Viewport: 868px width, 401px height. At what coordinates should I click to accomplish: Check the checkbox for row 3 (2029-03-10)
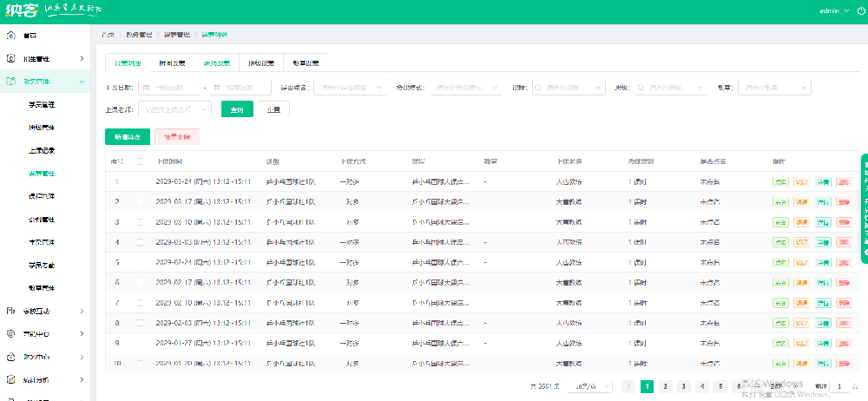point(140,222)
